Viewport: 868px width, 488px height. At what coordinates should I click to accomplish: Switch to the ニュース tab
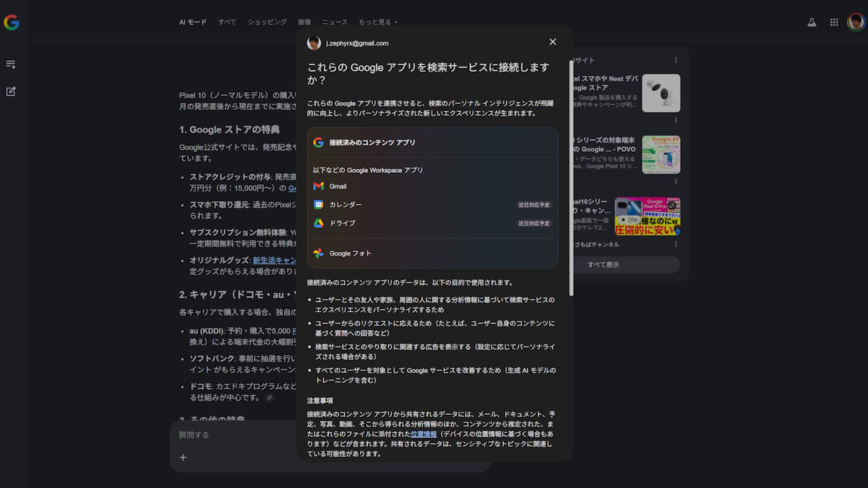pos(335,22)
